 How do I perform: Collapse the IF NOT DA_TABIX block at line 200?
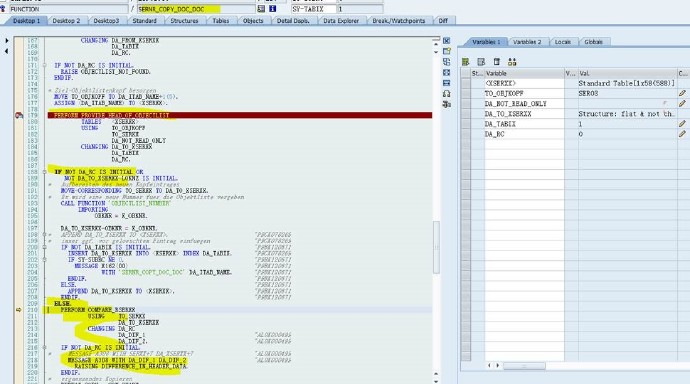coord(44,247)
